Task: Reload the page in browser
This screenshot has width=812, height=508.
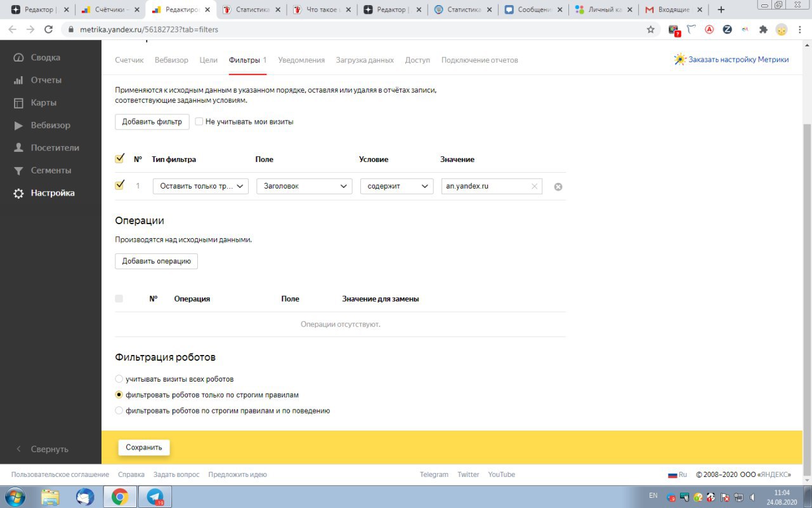Action: coord(48,30)
